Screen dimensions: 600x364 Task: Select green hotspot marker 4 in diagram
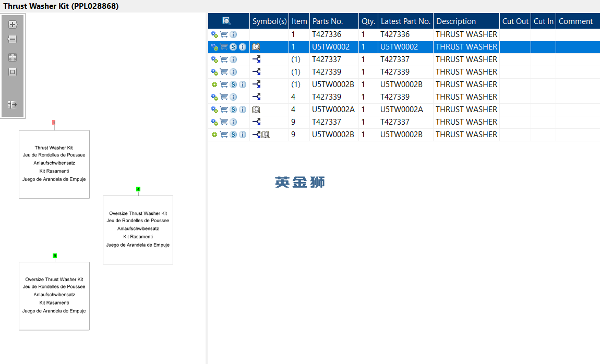point(138,189)
